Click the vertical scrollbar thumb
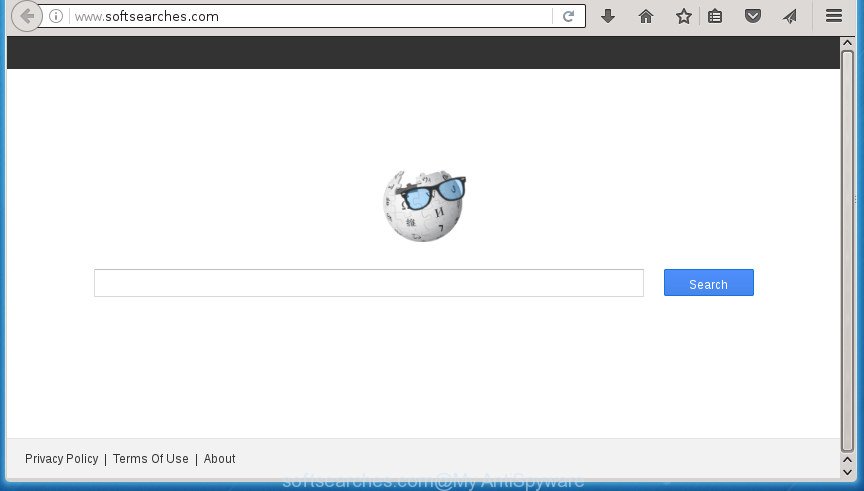 (x=847, y=251)
